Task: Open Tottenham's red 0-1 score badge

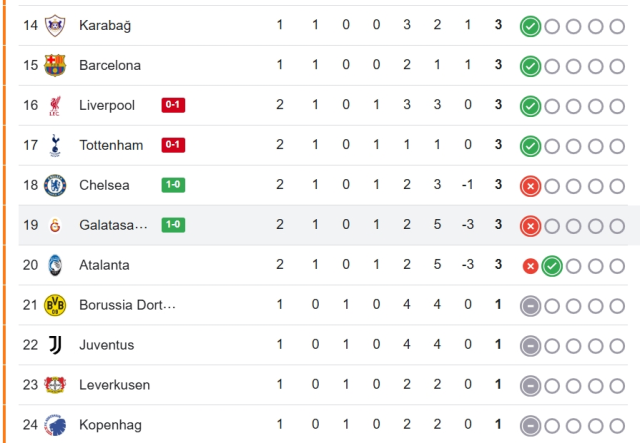Action: pyautogui.click(x=173, y=145)
